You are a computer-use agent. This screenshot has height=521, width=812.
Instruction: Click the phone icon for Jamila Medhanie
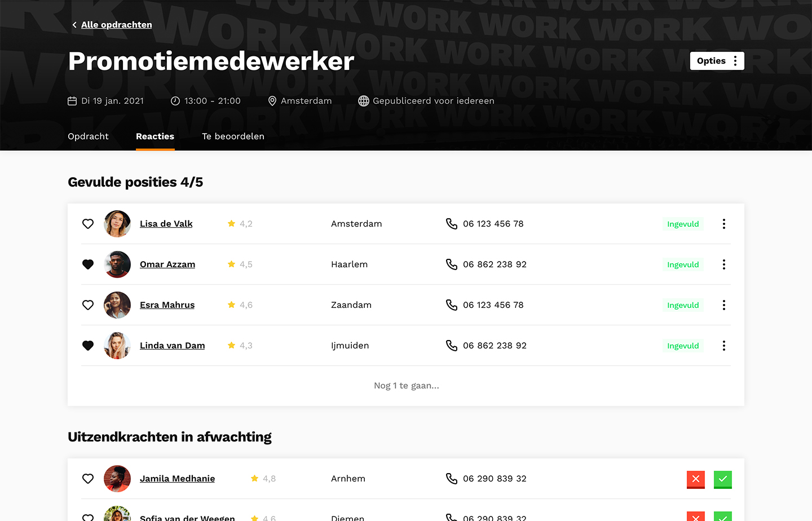(x=452, y=479)
